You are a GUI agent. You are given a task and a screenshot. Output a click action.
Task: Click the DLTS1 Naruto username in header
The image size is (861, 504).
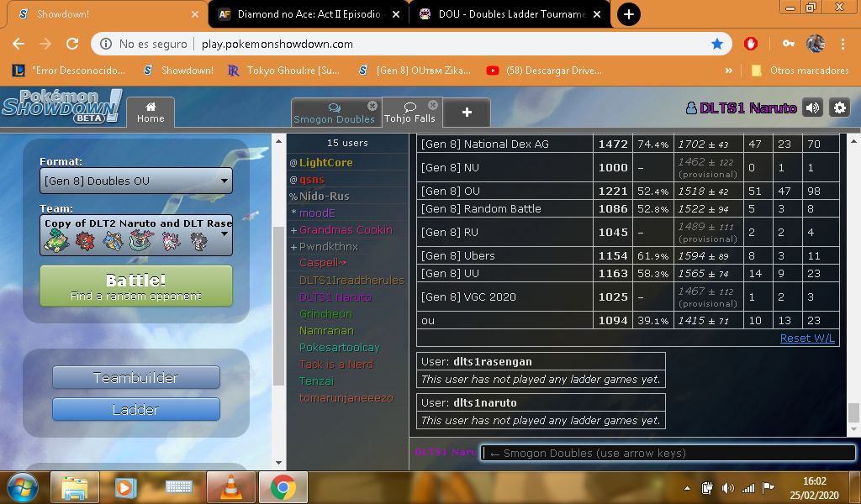[742, 108]
